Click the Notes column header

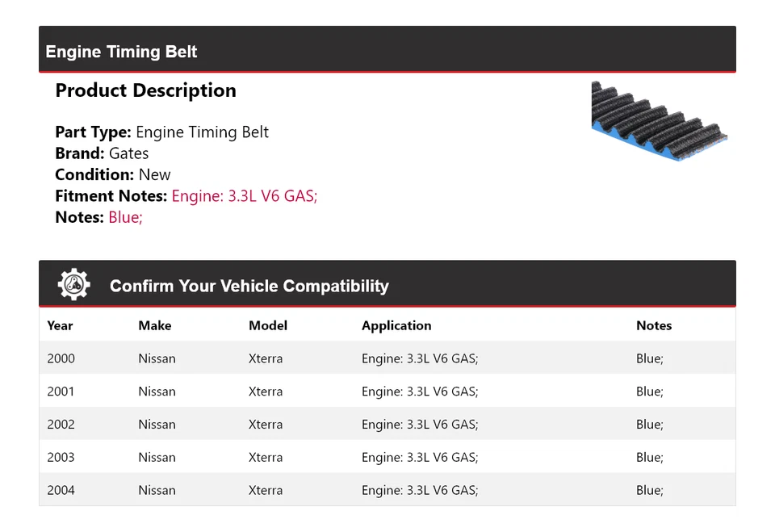(x=654, y=325)
